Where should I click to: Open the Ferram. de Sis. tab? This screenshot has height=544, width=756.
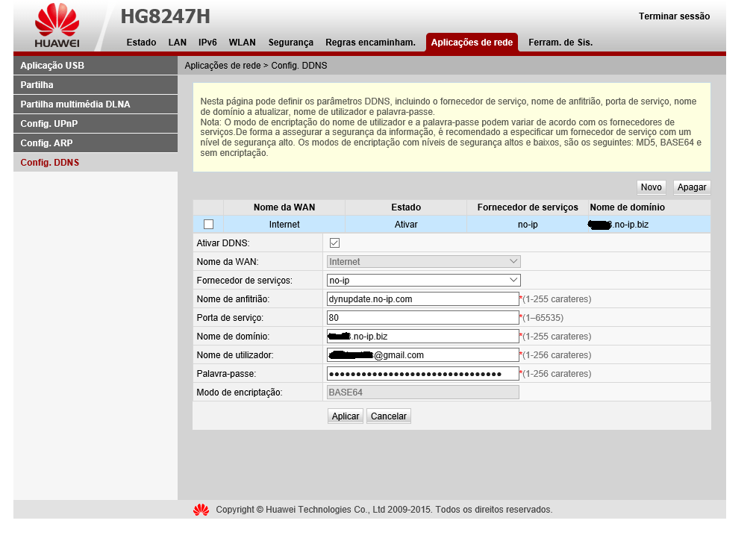click(560, 43)
